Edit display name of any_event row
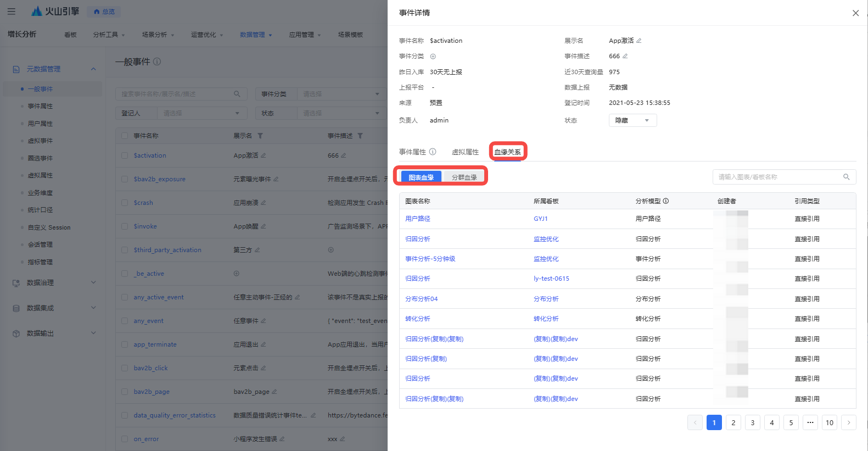Screen dimensions: 868x451 click(x=264, y=321)
